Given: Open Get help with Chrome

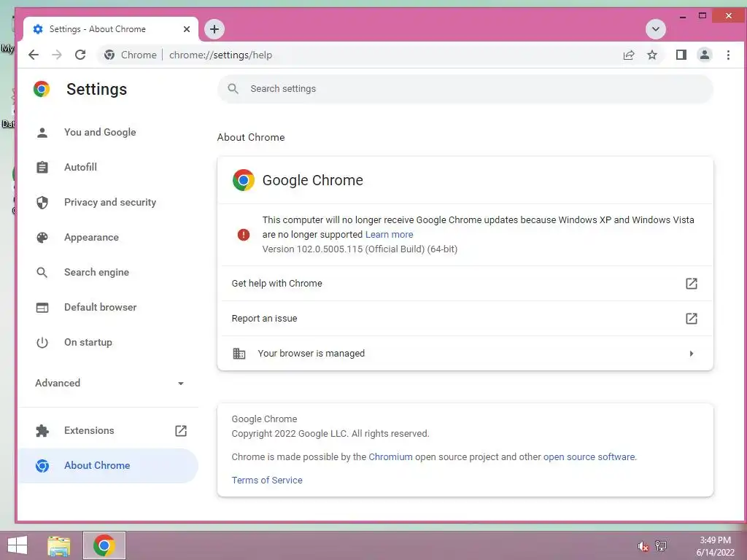Looking at the screenshot, I should [465, 284].
